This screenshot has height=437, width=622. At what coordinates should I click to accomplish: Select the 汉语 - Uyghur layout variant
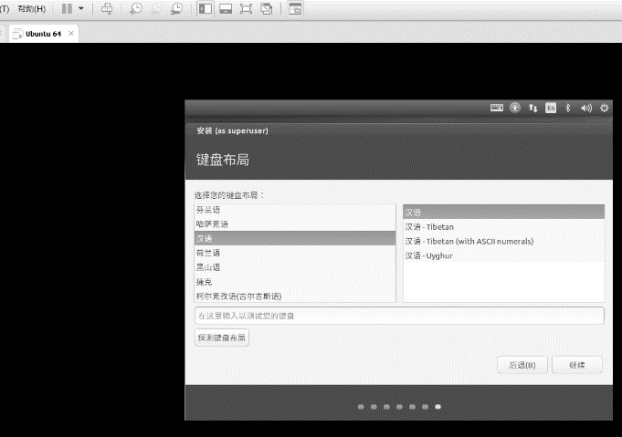pyautogui.click(x=432, y=255)
